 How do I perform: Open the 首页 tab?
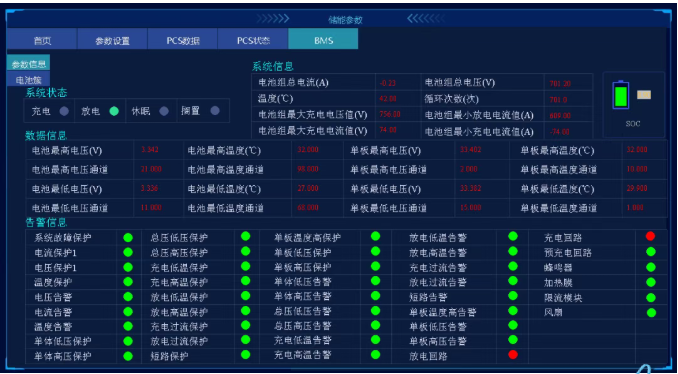[42, 40]
